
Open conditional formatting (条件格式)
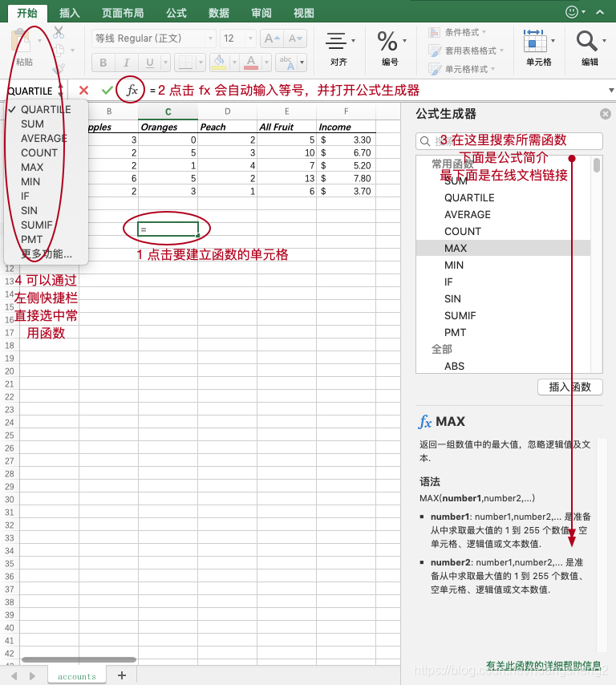(x=457, y=32)
